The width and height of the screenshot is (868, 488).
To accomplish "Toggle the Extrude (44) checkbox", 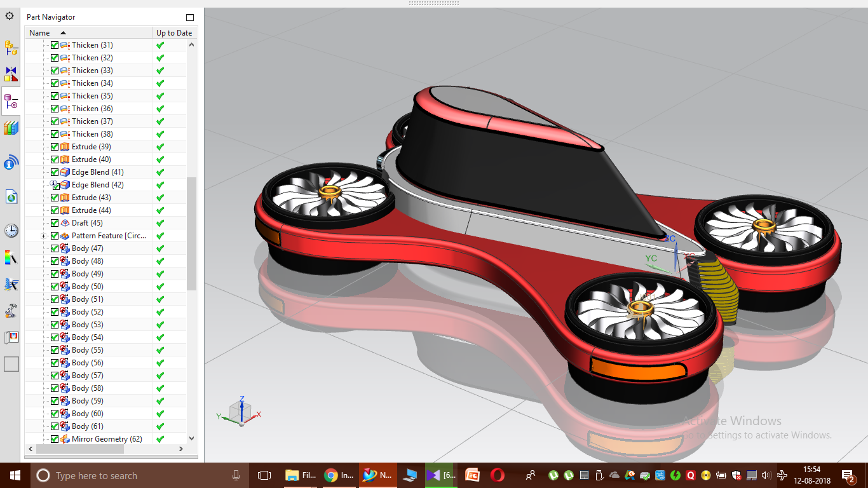I will pos(54,210).
